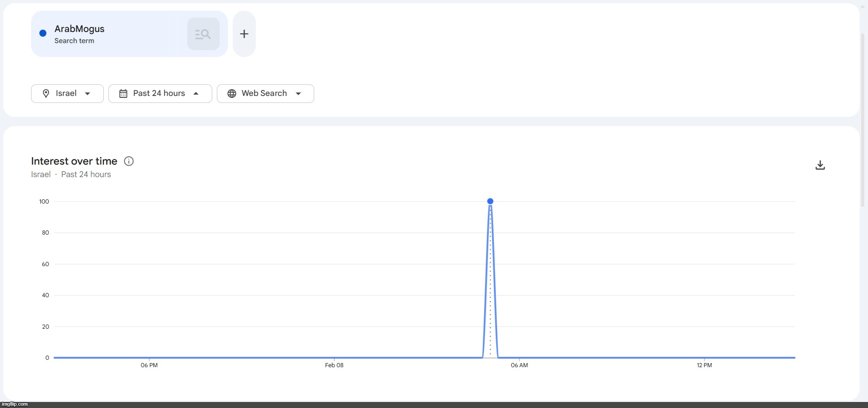The image size is (868, 408).
Task: Click the Feb 08 x-axis label
Action: pyautogui.click(x=334, y=365)
